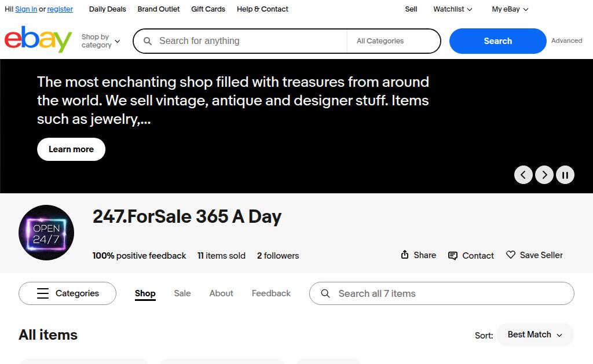Open the Feedback tab
Screen dimensions: 593x364
coord(271,293)
